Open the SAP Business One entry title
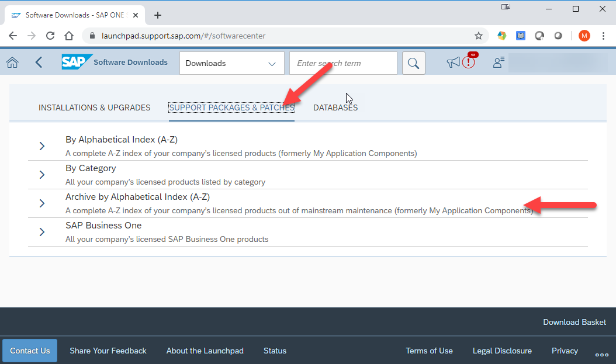 pyautogui.click(x=103, y=226)
